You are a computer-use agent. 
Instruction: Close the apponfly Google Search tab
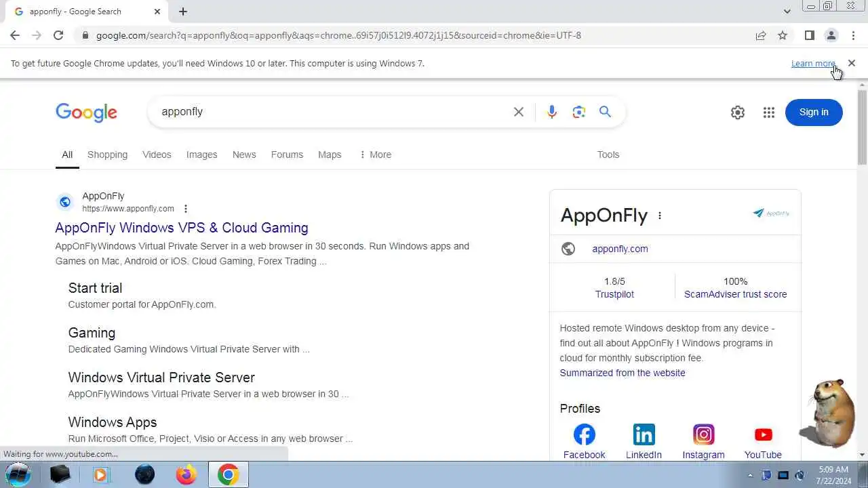click(157, 12)
